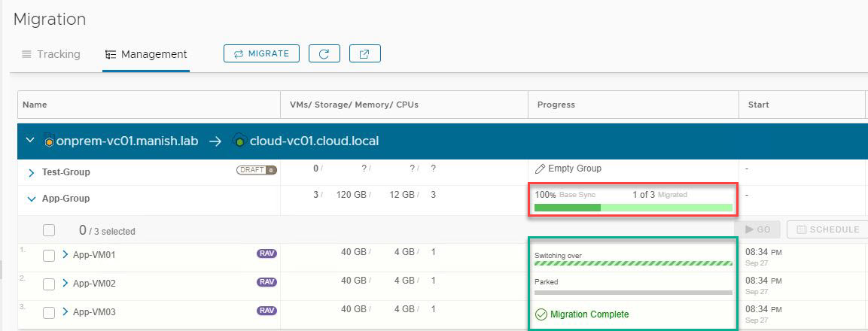Click the 0 / 3 selected text
This screenshot has height=331, width=868.
tap(107, 231)
